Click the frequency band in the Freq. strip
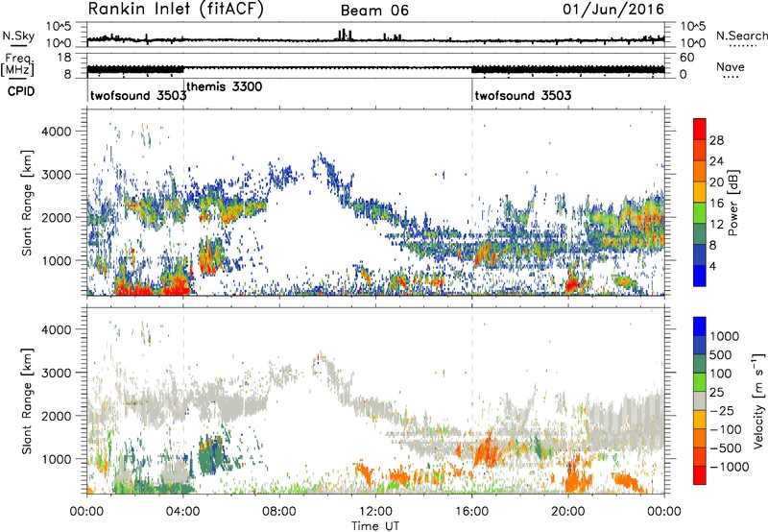The image size is (768, 532). 375,67
